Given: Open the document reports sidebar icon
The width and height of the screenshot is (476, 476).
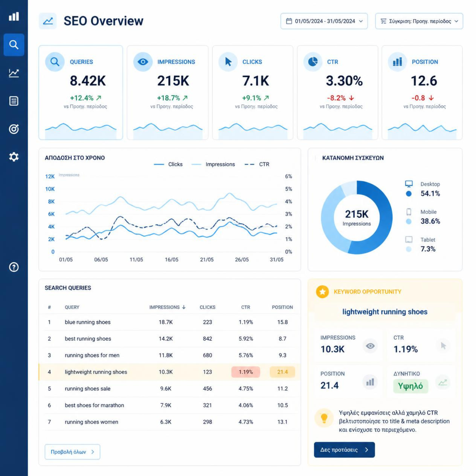Looking at the screenshot, I should [x=14, y=101].
